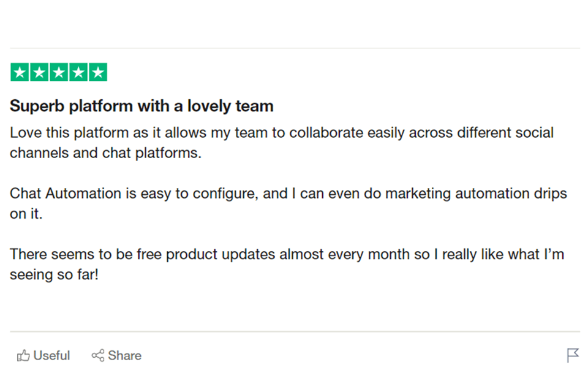Mark the review as Useful
This screenshot has height=392, width=588.
[43, 355]
